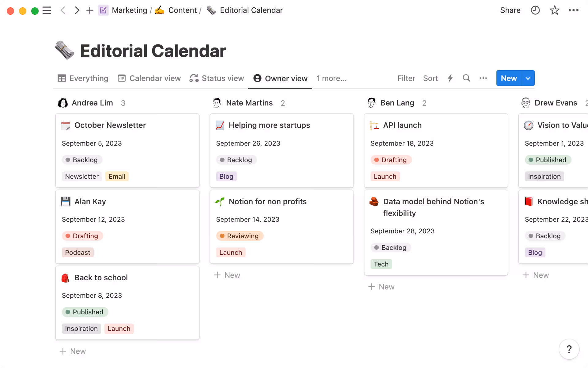Open the search icon in the toolbar
This screenshot has height=368, width=588.
click(x=466, y=78)
